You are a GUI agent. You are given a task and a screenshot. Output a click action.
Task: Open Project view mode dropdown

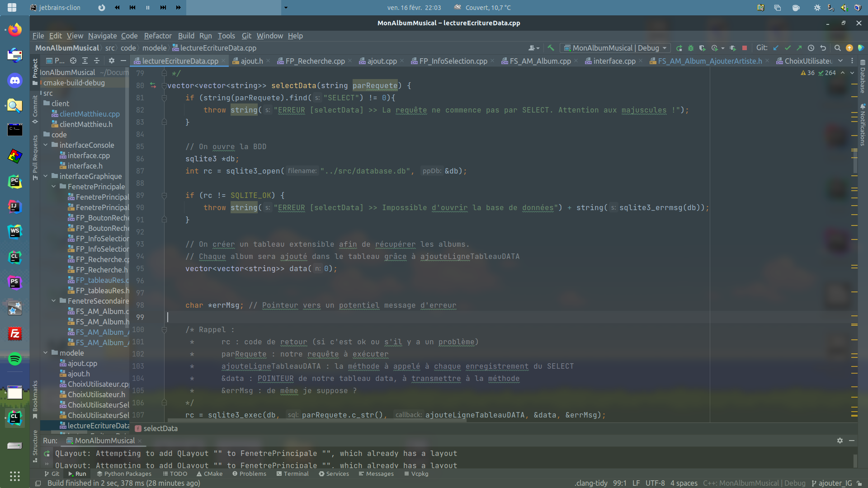[x=55, y=61]
